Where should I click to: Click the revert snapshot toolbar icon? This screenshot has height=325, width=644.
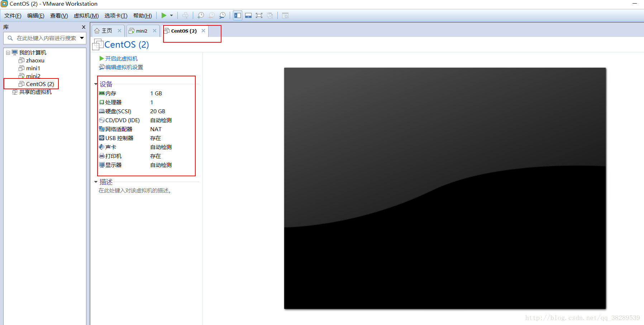[x=211, y=15]
